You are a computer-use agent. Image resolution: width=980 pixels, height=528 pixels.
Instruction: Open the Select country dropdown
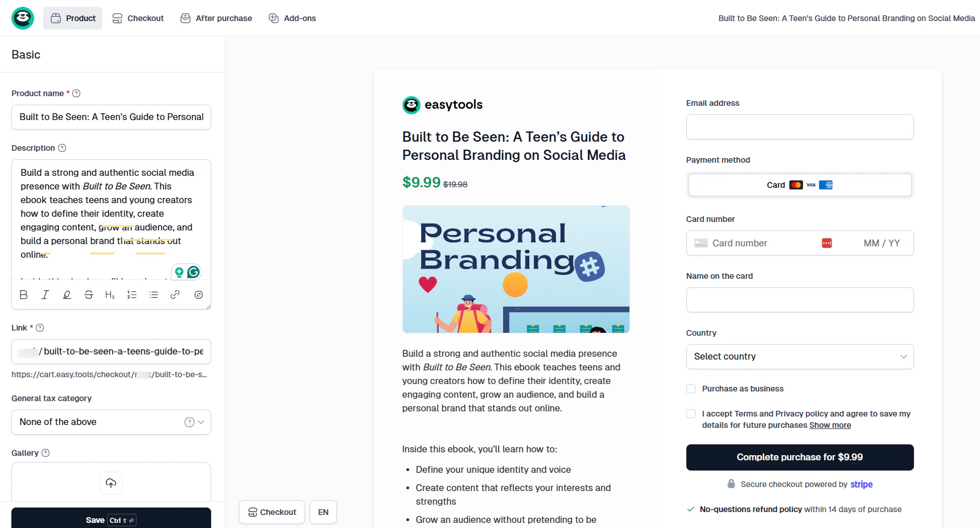tap(800, 357)
